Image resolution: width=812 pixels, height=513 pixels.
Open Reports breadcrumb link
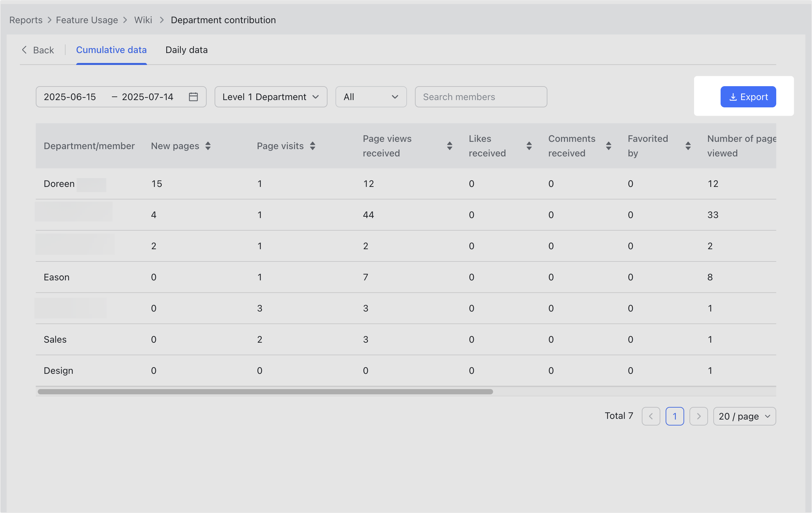tap(26, 20)
